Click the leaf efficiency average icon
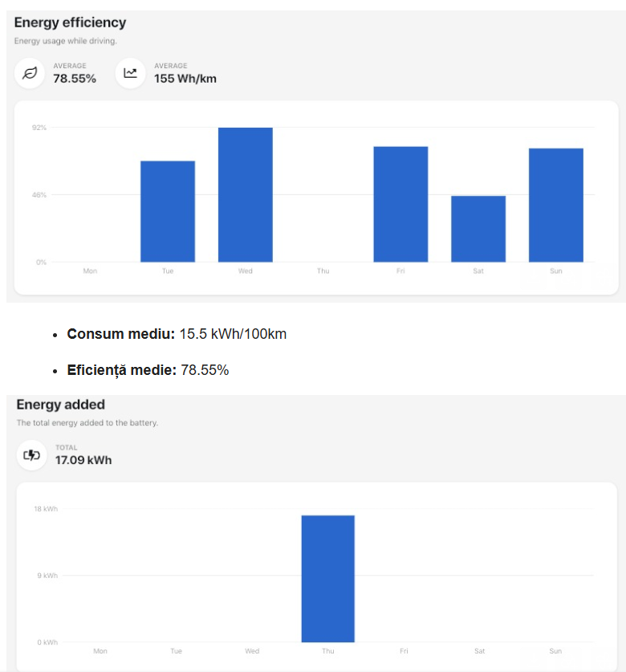This screenshot has height=672, width=626. [x=30, y=73]
